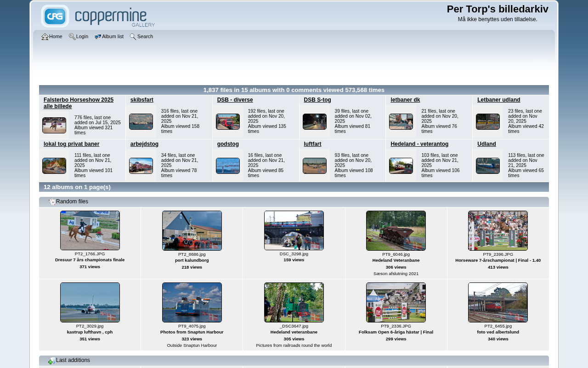Click the "1,837 files in 15 albums" statistics bar
The height and width of the screenshot is (368, 588).
coord(294,90)
